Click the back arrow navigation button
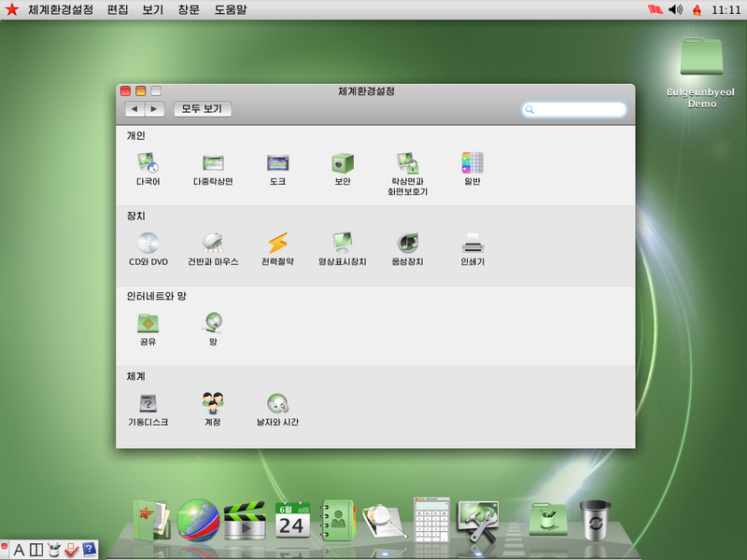 click(134, 109)
